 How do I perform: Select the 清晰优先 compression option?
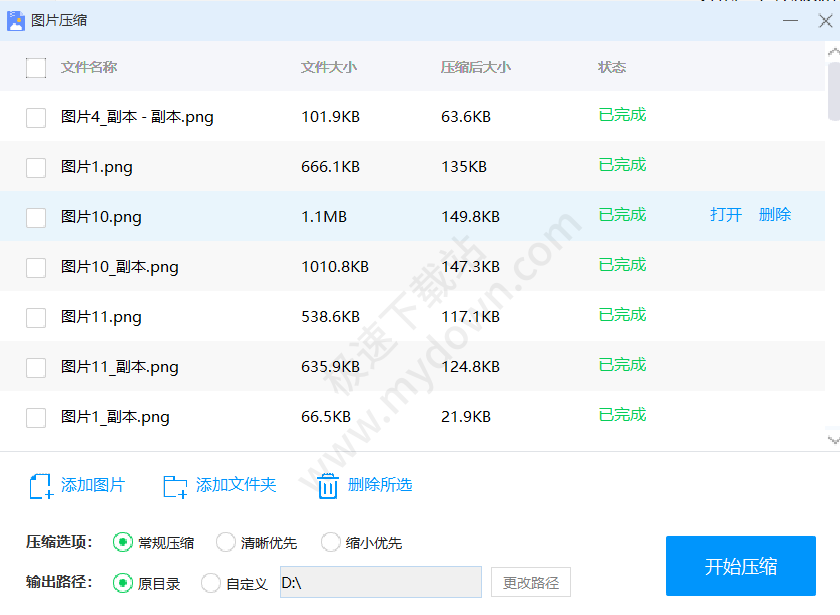(x=226, y=543)
